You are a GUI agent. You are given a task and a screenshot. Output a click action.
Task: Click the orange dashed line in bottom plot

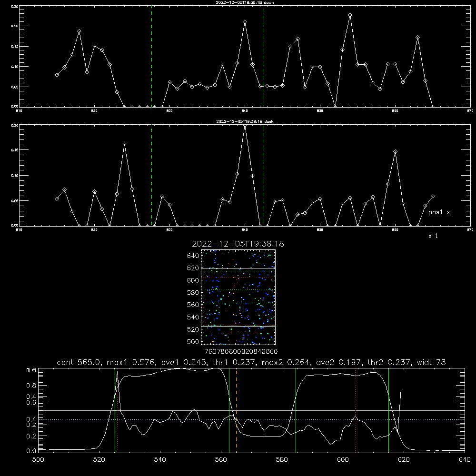point(237,410)
